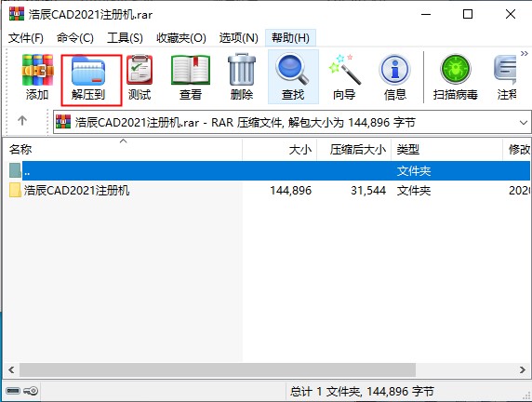
Task: Open the 帮助(H) menu
Action: [290, 37]
